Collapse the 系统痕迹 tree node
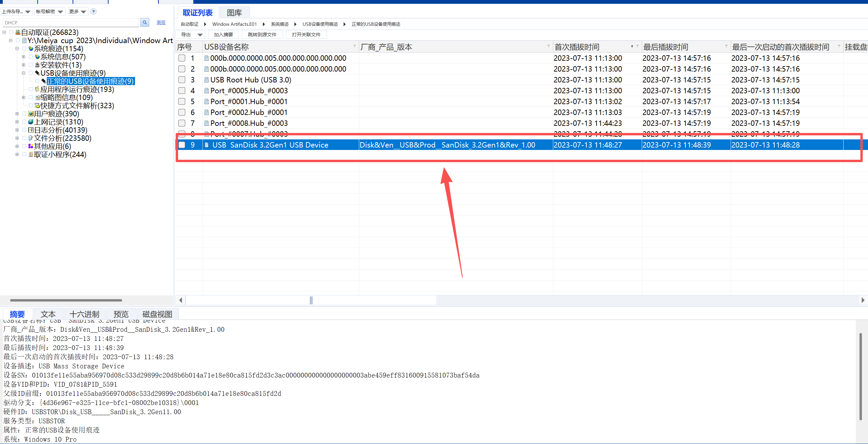The height and width of the screenshot is (444, 868). click(x=17, y=49)
